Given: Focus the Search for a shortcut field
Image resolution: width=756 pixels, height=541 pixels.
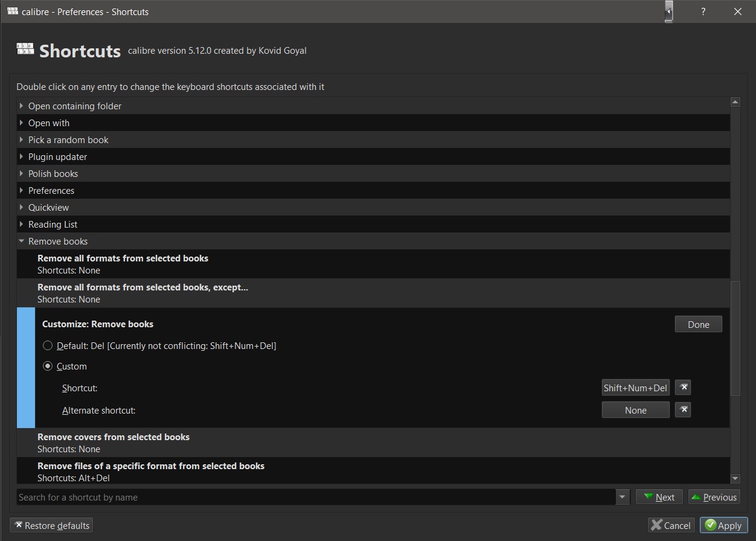Looking at the screenshot, I should coord(314,497).
